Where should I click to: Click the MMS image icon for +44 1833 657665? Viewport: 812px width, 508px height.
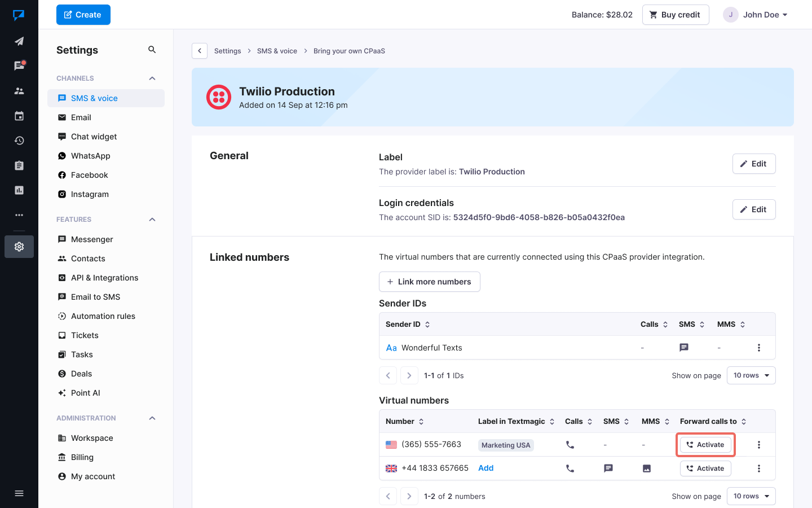[646, 468]
